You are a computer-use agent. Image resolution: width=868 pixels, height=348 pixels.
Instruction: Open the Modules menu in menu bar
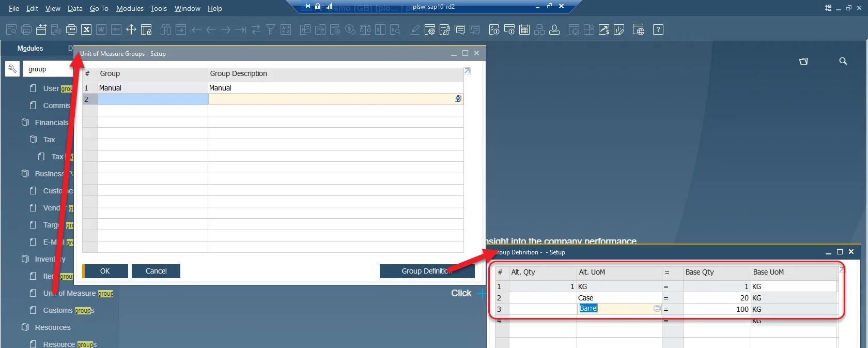pos(130,8)
